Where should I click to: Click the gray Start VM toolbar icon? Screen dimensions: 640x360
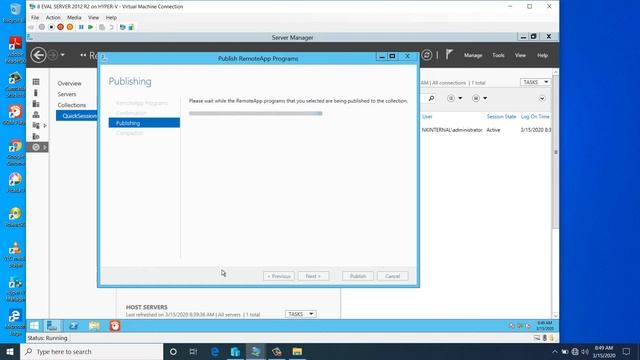[42, 27]
